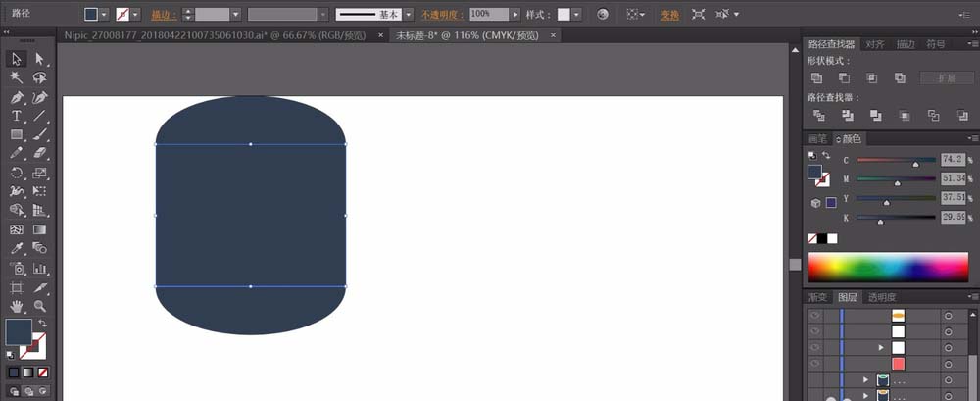This screenshot has height=401, width=980.
Task: Expand the green-topped cylinder layer group
Action: pos(865,379)
